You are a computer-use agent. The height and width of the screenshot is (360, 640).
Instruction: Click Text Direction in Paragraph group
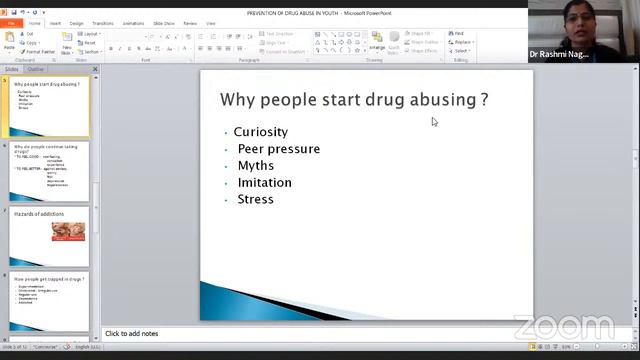[276, 34]
